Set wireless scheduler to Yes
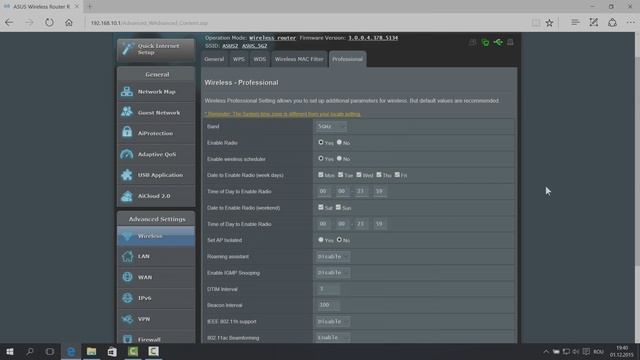 pyautogui.click(x=321, y=158)
